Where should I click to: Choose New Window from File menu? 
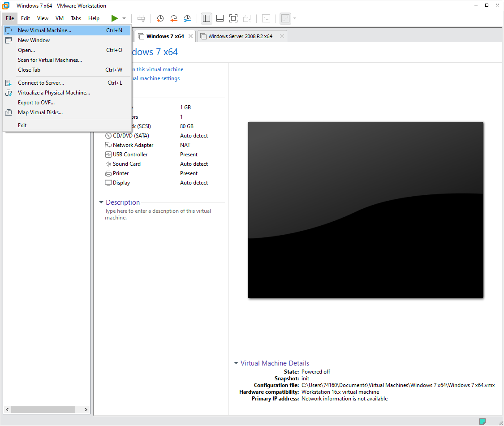pyautogui.click(x=67, y=40)
